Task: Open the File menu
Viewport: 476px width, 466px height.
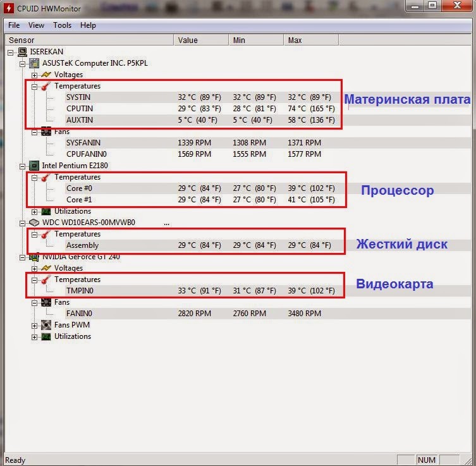Action: [14, 25]
